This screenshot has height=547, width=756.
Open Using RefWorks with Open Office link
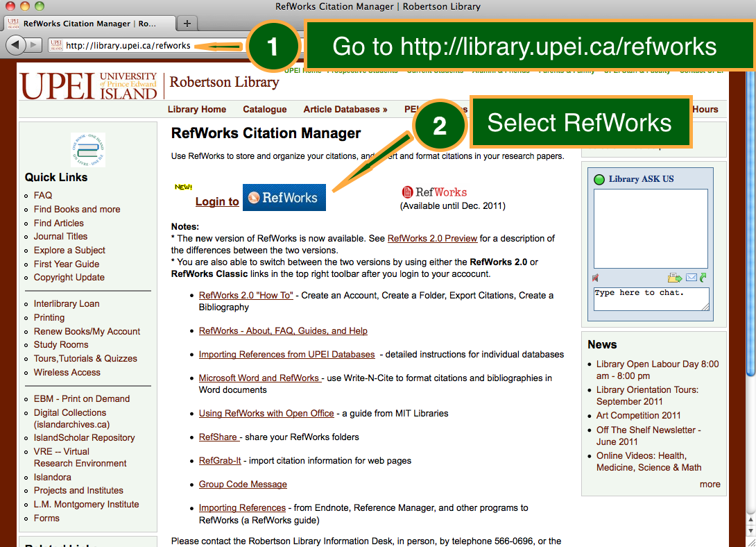click(x=266, y=414)
